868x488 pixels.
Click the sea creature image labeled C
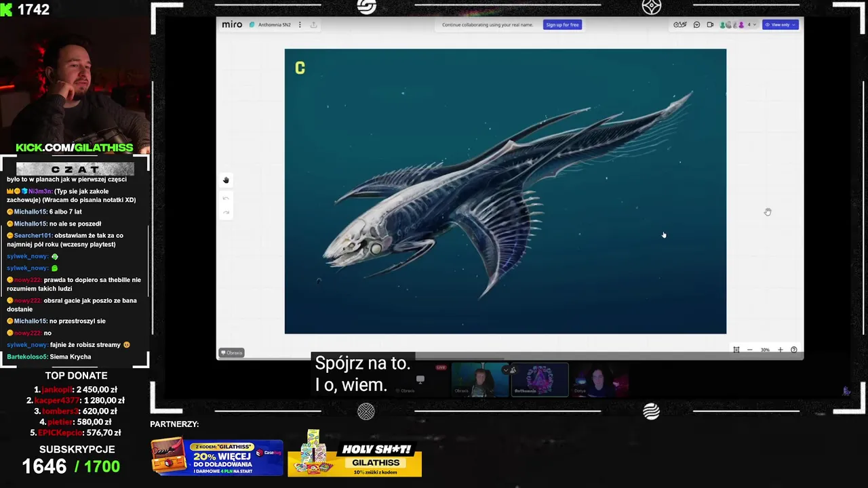pyautogui.click(x=505, y=191)
